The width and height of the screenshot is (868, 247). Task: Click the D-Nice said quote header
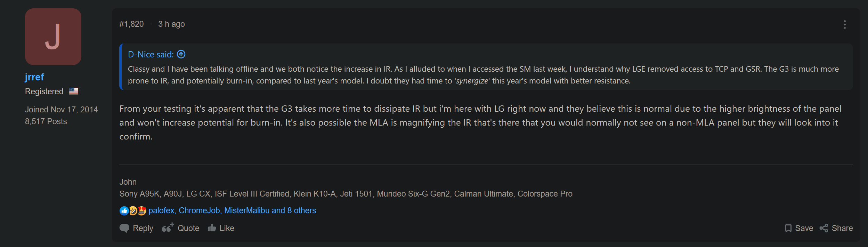151,55
